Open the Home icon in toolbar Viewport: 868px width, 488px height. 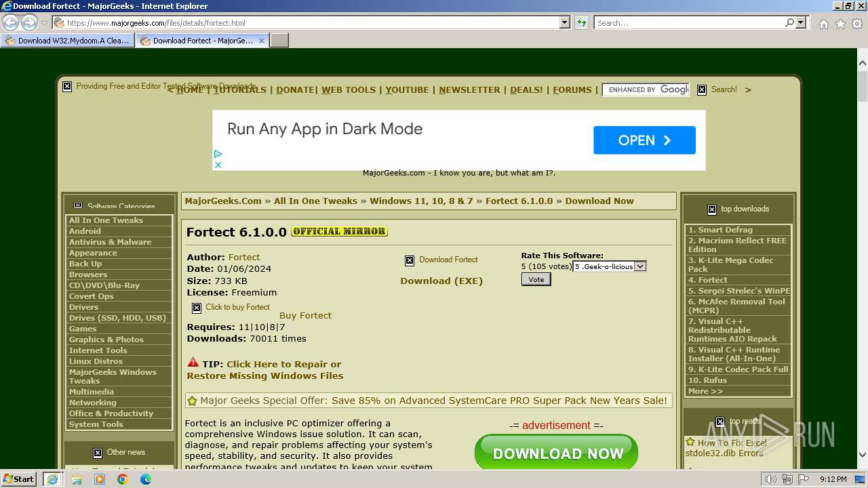823,24
